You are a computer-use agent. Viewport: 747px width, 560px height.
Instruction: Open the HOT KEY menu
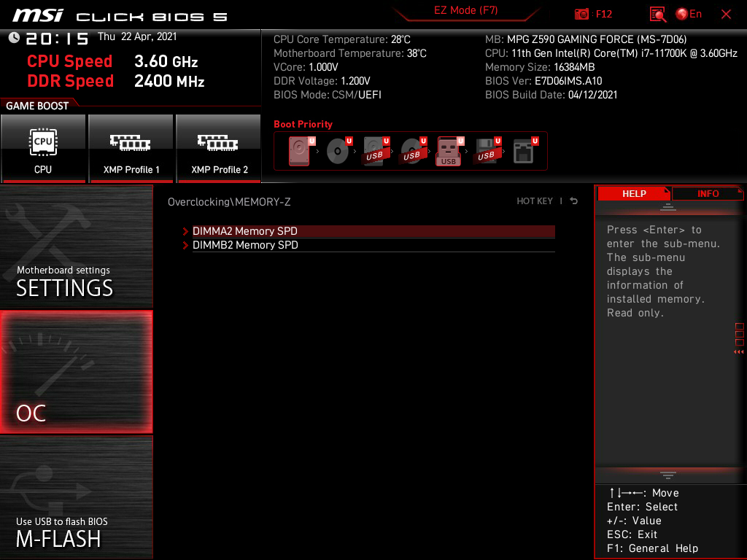coord(535,201)
